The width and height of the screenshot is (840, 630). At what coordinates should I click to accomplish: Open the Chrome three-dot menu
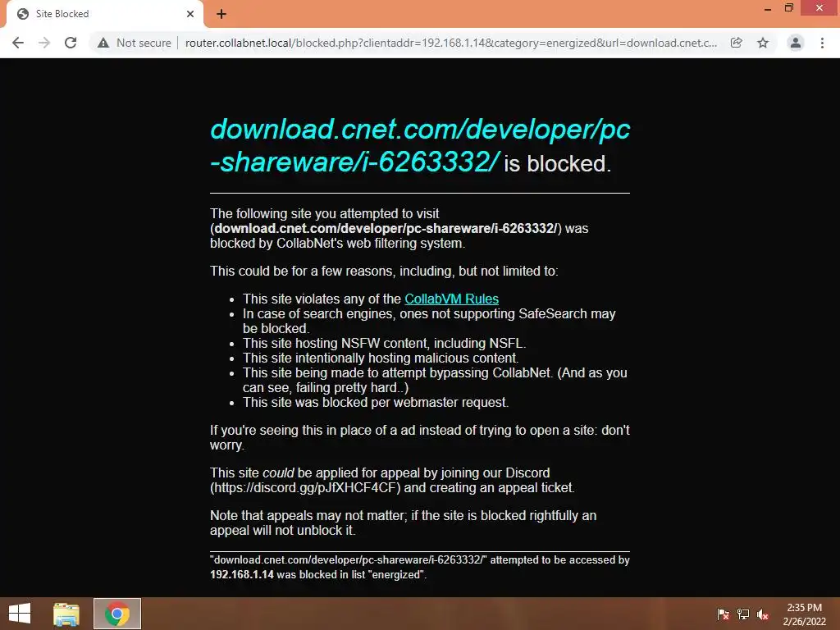(822, 43)
